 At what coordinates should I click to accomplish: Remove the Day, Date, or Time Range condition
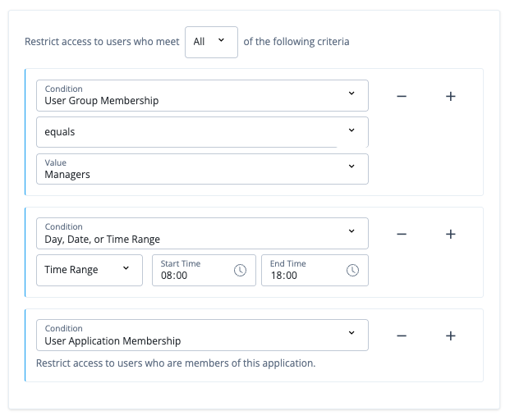tap(402, 235)
